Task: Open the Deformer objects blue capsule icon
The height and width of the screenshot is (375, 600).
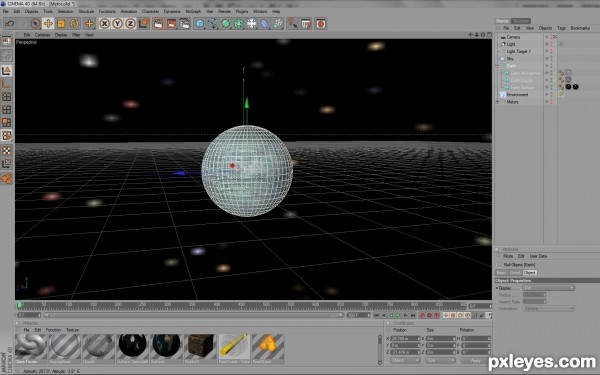Action: [265, 24]
